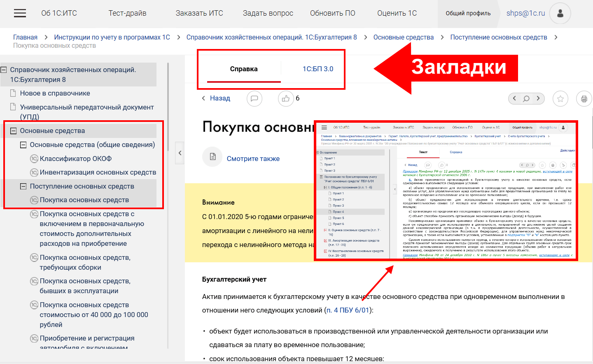Click the shps@1c.ru account link
Screen dimensions: 593x364
click(x=526, y=13)
